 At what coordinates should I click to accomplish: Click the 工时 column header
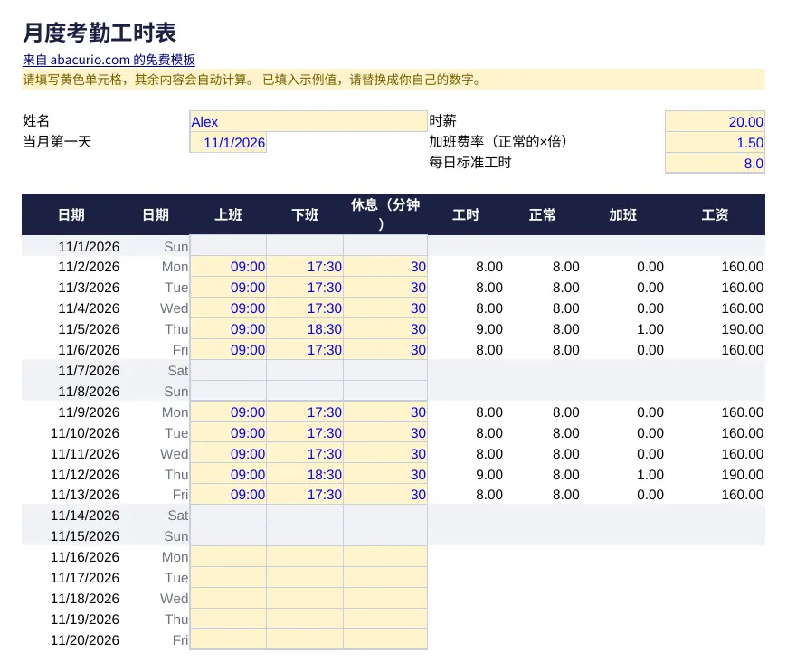466,214
